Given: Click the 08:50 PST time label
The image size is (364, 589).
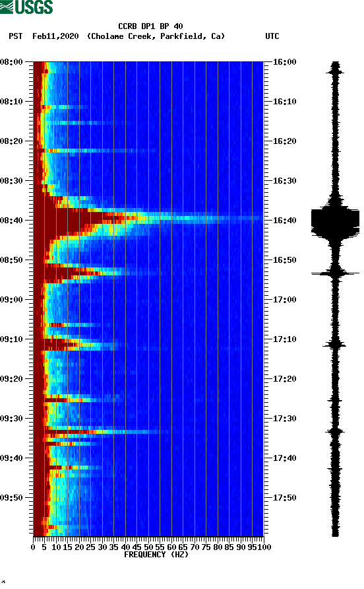Looking at the screenshot, I should point(12,260).
